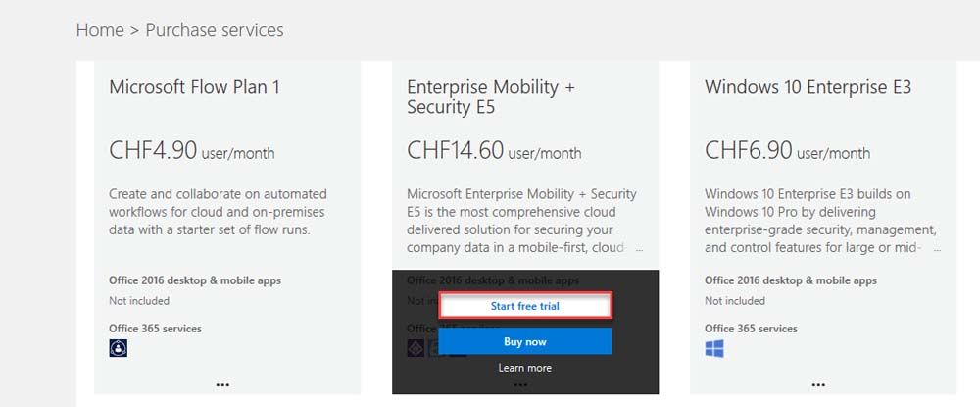Open the Learn more link

point(525,368)
